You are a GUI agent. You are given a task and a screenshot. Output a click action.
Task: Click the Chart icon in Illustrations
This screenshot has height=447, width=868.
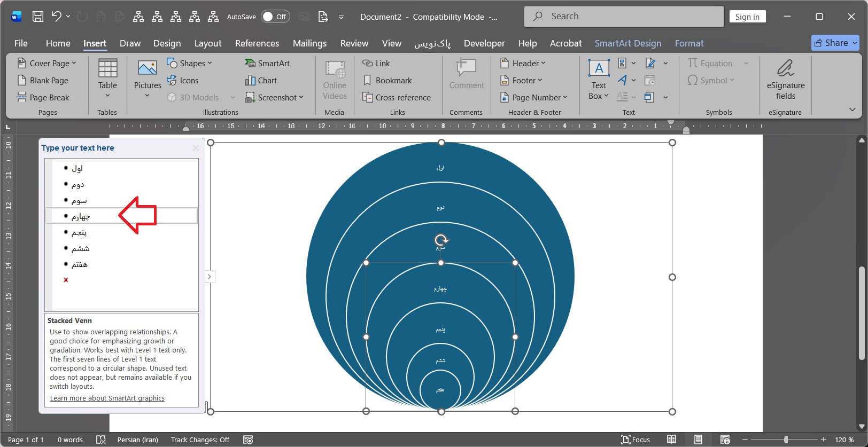pyautogui.click(x=250, y=80)
